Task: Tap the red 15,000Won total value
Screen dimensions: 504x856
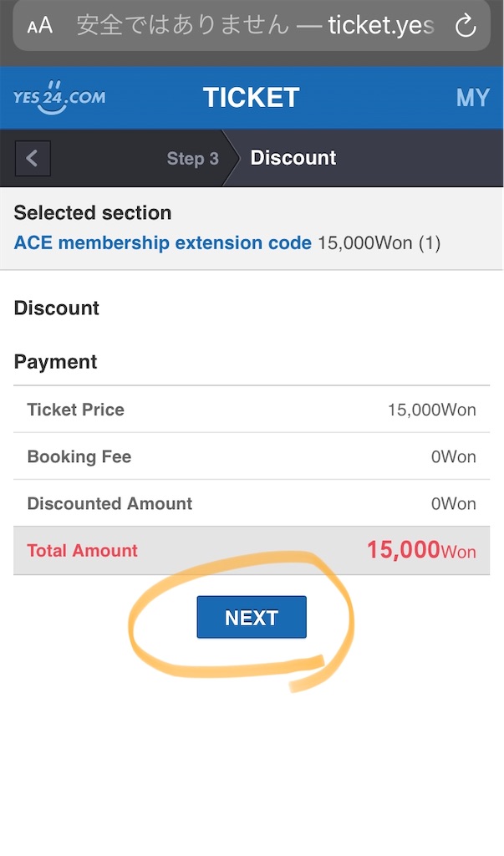Action: pos(421,550)
